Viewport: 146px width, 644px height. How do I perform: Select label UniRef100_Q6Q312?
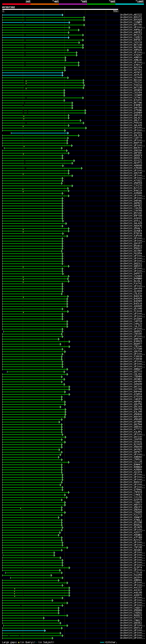tap(131, 263)
